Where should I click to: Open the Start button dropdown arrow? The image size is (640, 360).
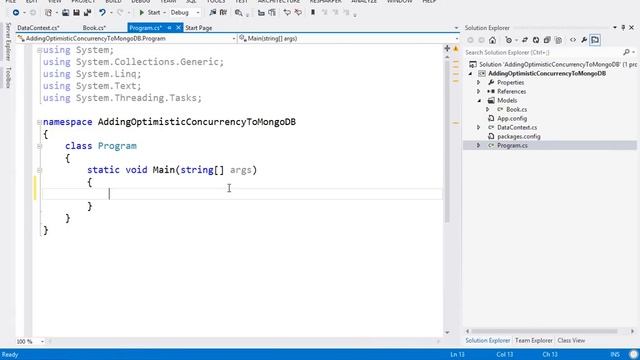[164, 13]
